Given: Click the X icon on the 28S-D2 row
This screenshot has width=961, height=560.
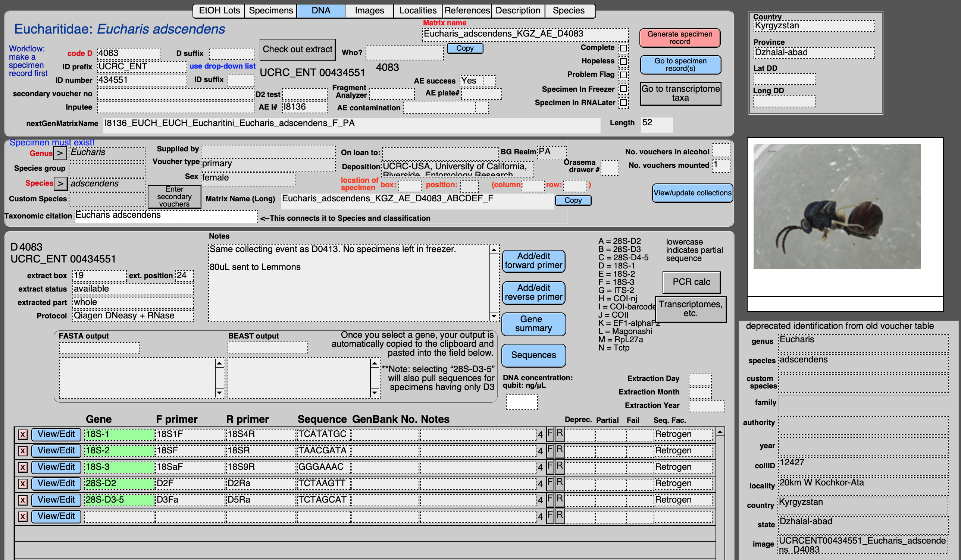Looking at the screenshot, I should tap(22, 484).
